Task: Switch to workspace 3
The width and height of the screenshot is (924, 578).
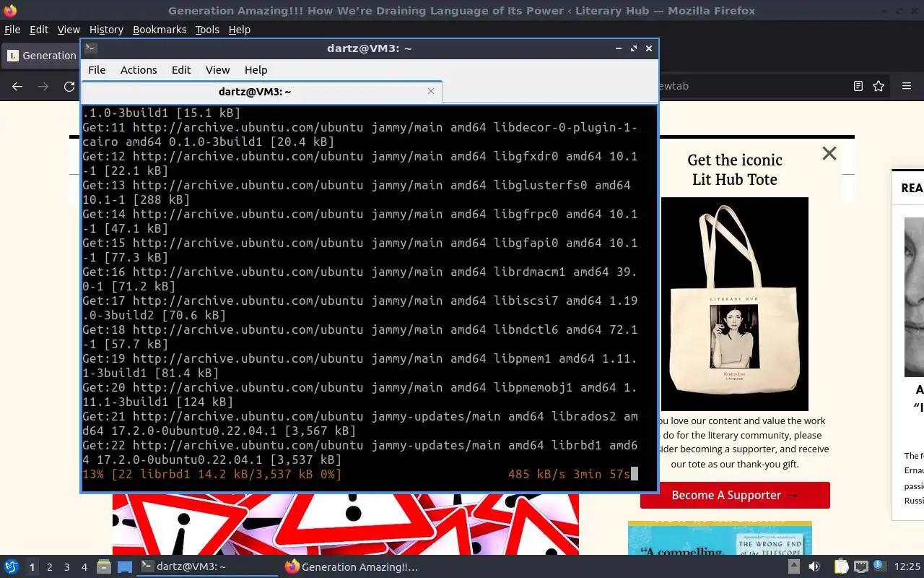Action: coord(67,567)
